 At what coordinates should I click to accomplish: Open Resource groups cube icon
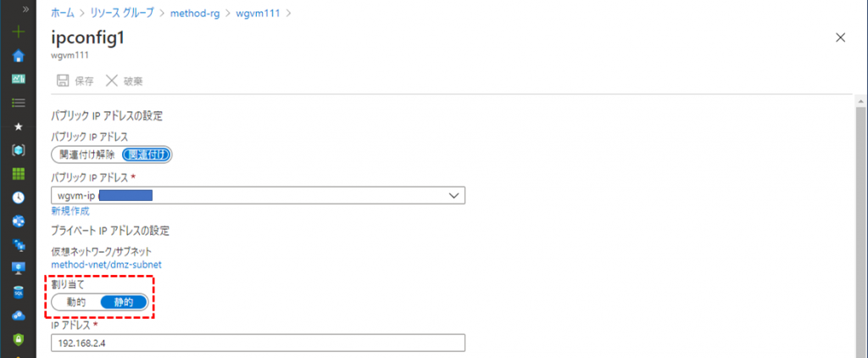(x=19, y=149)
